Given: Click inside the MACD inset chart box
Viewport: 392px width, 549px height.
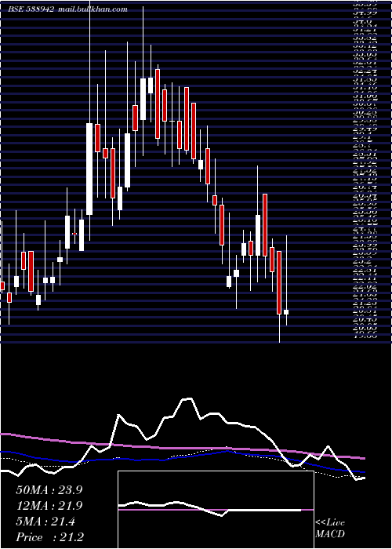Looking at the screenshot, I should point(216,510).
